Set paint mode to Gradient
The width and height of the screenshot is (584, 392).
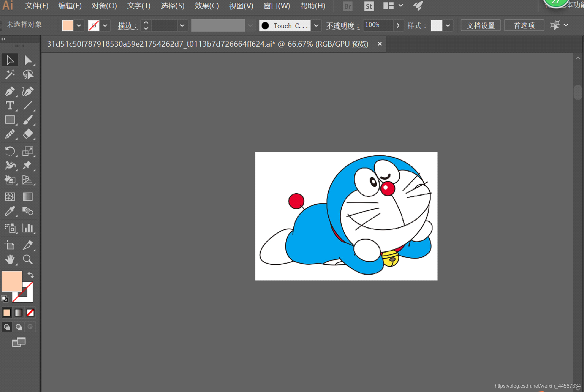[19, 313]
